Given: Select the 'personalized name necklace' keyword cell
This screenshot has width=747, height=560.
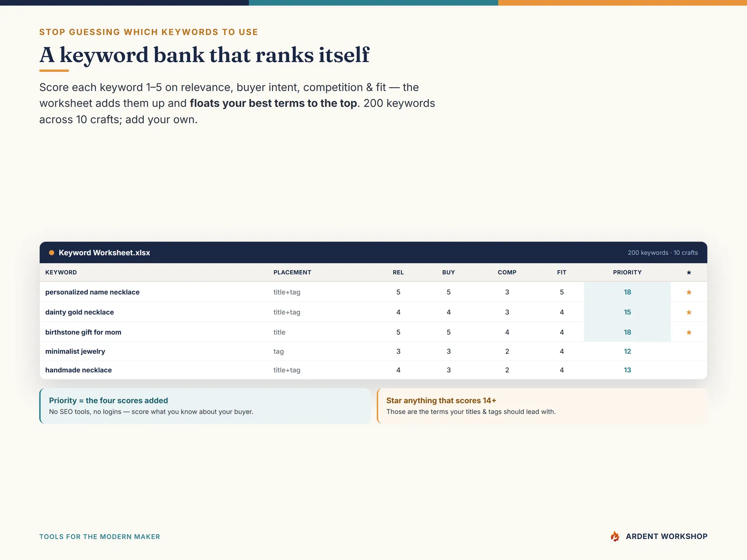Looking at the screenshot, I should click(x=92, y=292).
